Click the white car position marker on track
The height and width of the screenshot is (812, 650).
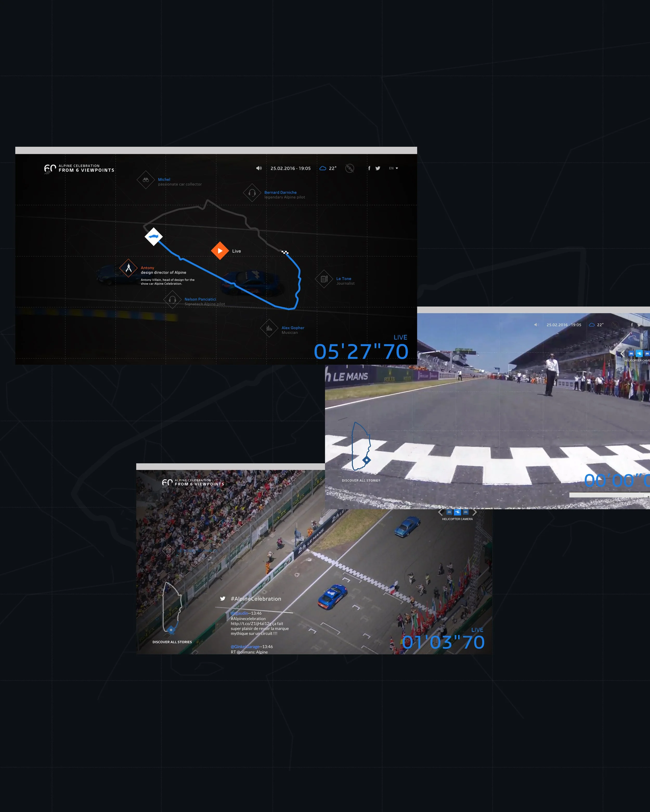pyautogui.click(x=154, y=236)
